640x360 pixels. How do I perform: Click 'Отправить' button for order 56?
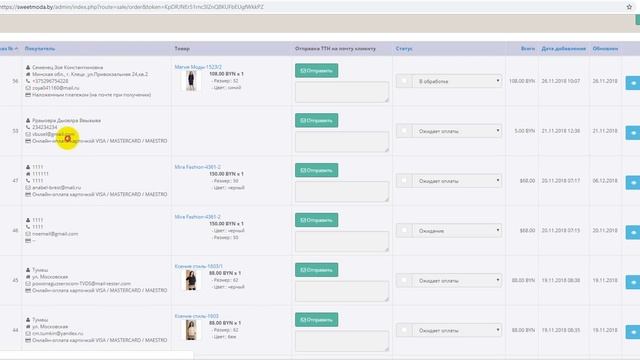tap(316, 71)
